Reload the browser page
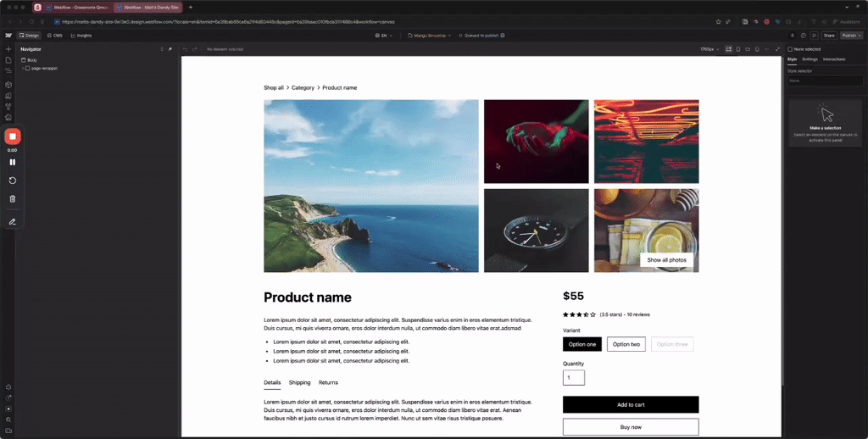The height and width of the screenshot is (439, 868). pyautogui.click(x=31, y=22)
